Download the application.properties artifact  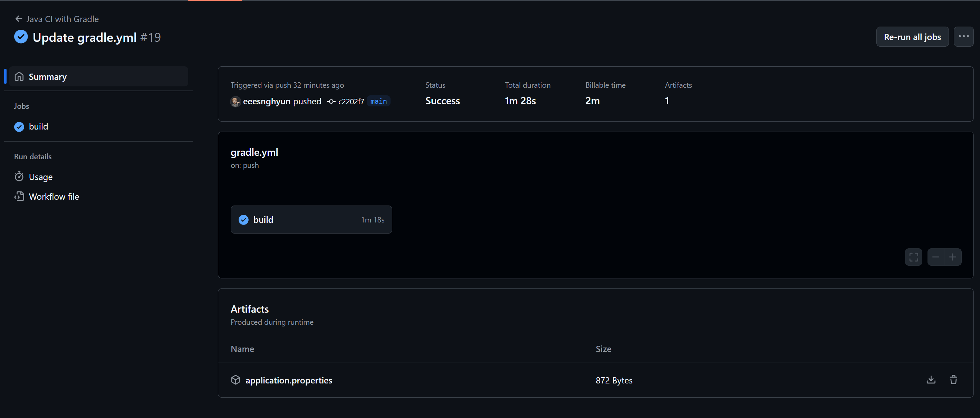click(x=931, y=380)
